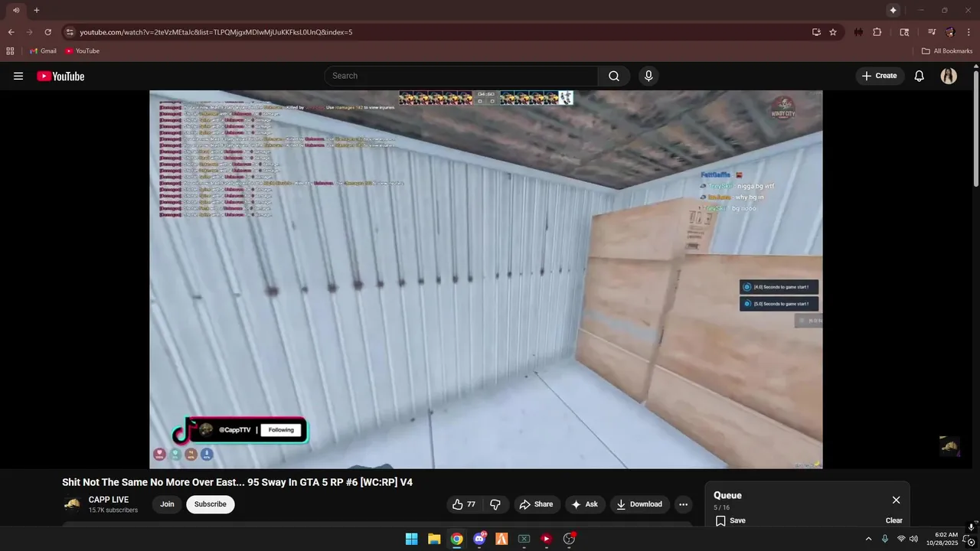Open the Gmail bookmark
This screenshot has height=551, width=980.
click(43, 51)
